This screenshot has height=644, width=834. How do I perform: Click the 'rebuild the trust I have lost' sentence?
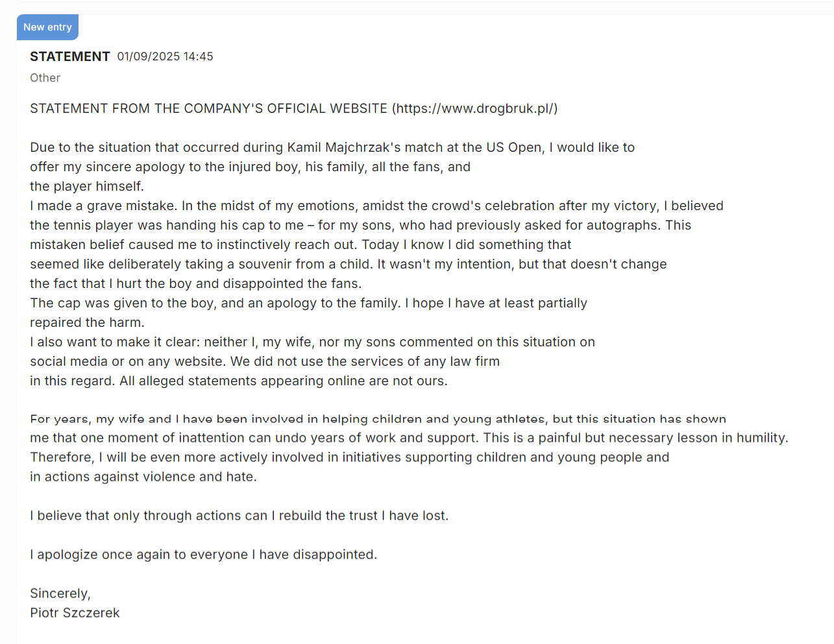pyautogui.click(x=239, y=516)
